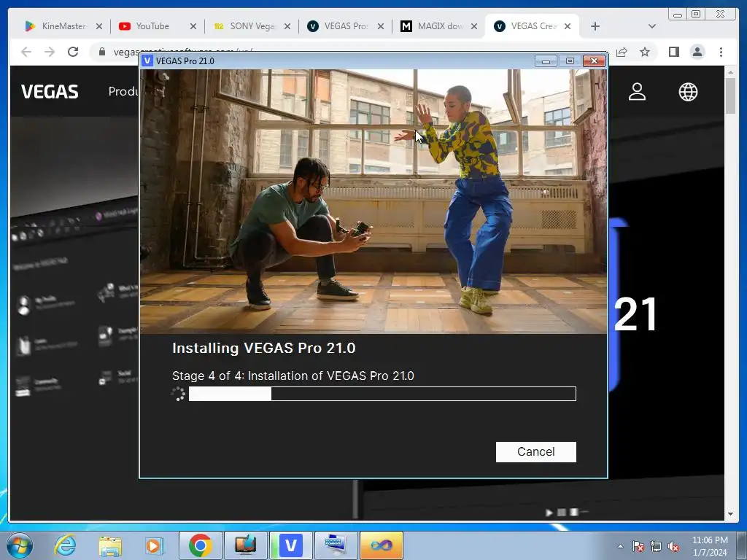Close the YouTube tab

click(193, 26)
